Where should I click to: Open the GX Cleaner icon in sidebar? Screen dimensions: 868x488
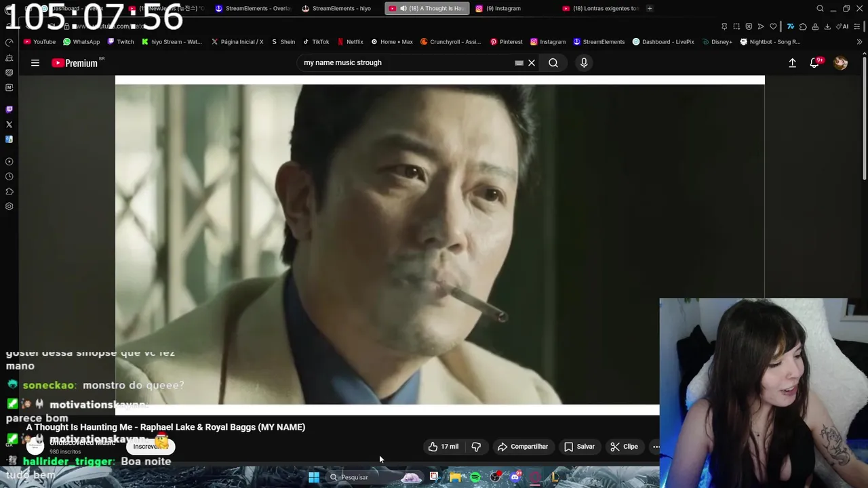pyautogui.click(x=9, y=58)
